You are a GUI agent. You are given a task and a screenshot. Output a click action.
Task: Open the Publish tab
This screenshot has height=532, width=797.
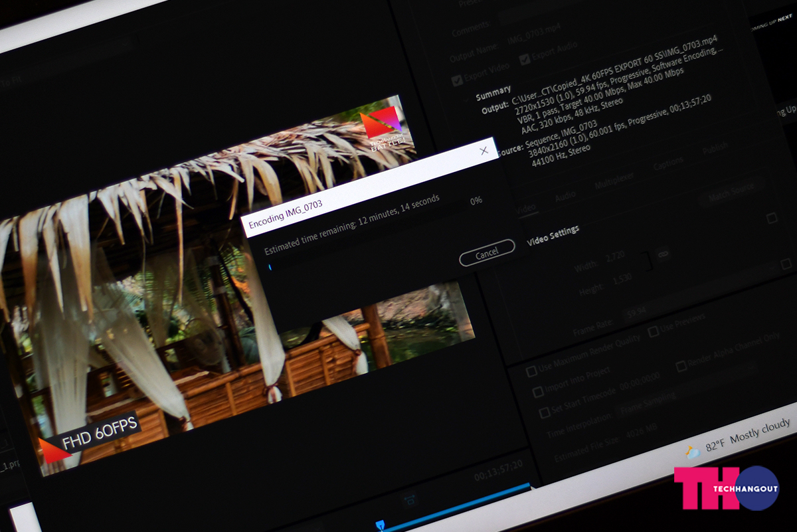715,149
